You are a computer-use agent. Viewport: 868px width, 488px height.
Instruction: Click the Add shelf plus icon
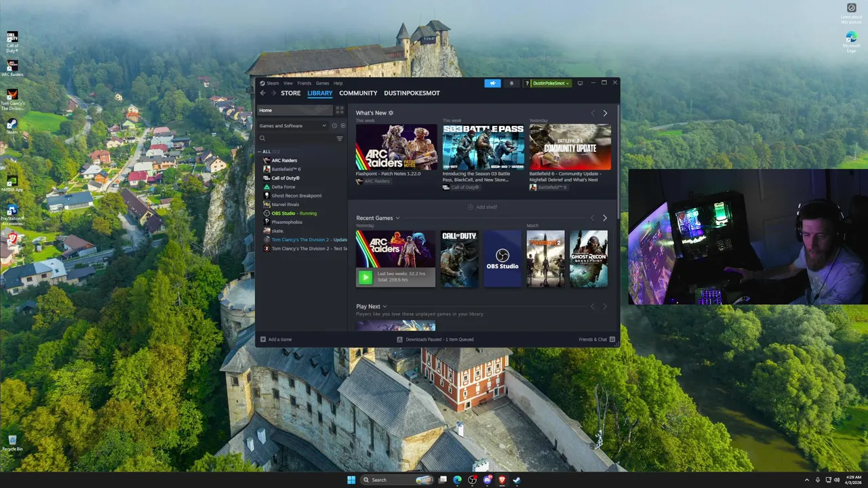(471, 207)
